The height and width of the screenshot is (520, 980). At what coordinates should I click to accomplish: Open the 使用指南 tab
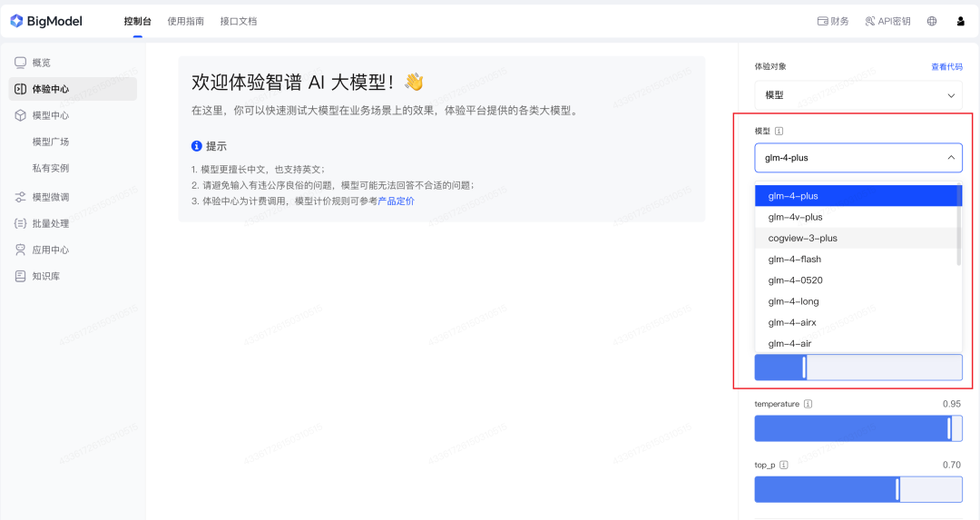pos(186,21)
